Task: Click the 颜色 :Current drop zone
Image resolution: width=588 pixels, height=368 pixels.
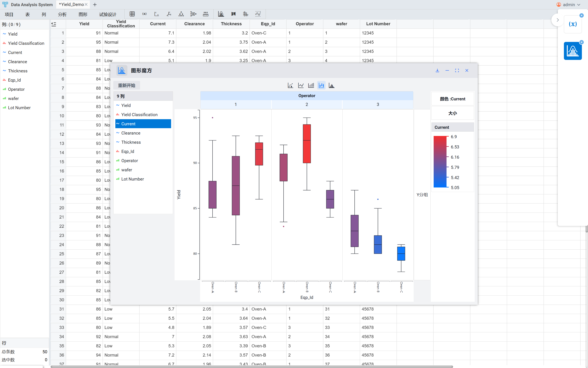Action: (452, 99)
